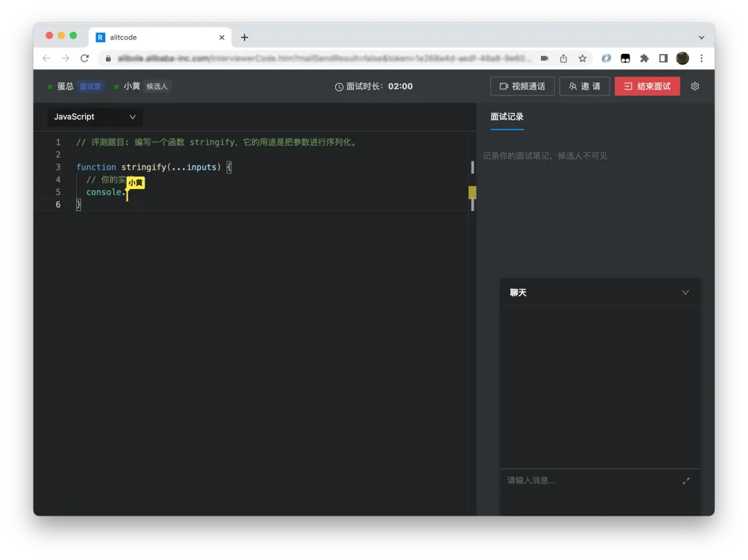Screen dimensions: 748x560
Task: Click the back navigation arrow
Action: (x=46, y=58)
